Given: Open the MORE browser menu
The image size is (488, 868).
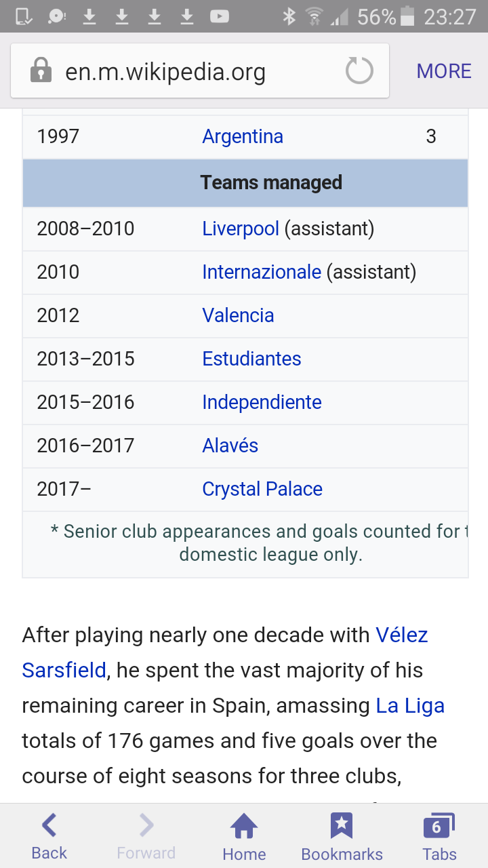Looking at the screenshot, I should [444, 71].
